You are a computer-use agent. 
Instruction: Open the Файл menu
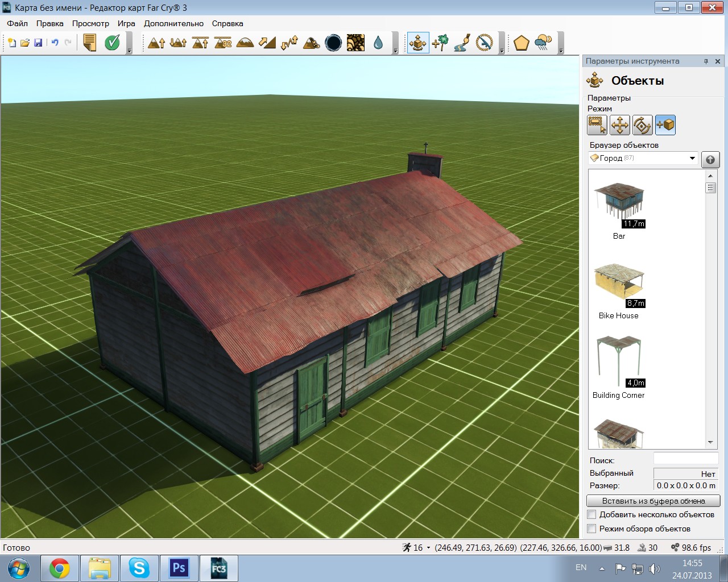tap(18, 23)
